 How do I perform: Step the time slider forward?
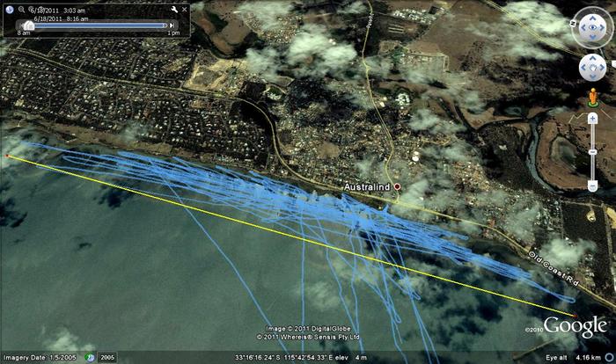[x=172, y=25]
